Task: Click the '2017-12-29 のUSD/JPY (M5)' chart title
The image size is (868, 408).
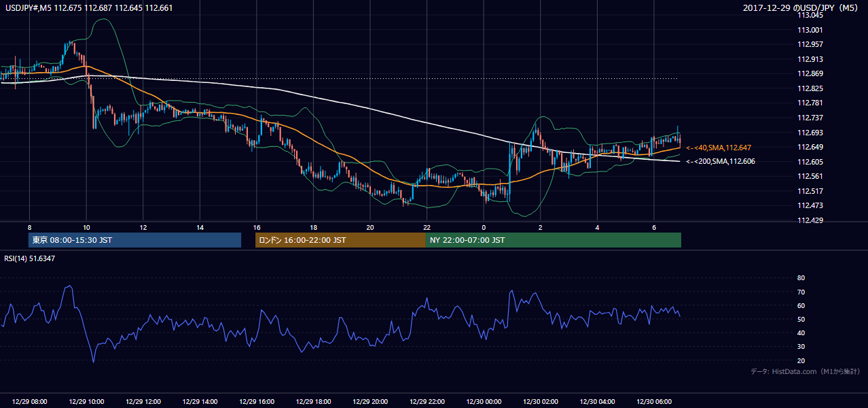Action: pyautogui.click(x=802, y=7)
